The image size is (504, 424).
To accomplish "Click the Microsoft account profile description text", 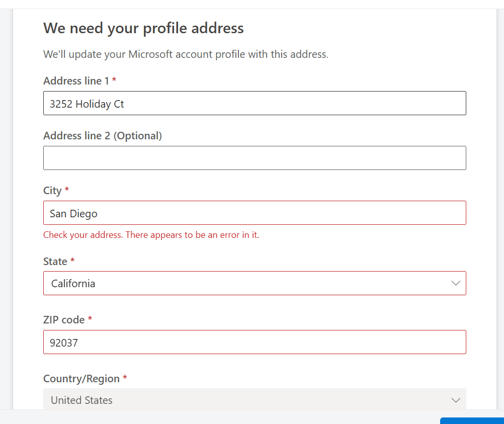I will click(x=186, y=54).
